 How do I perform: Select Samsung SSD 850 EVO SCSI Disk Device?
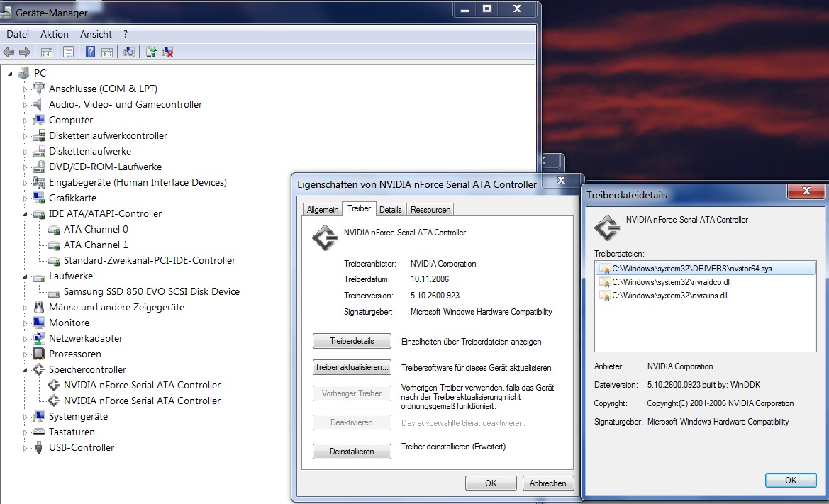coord(151,291)
